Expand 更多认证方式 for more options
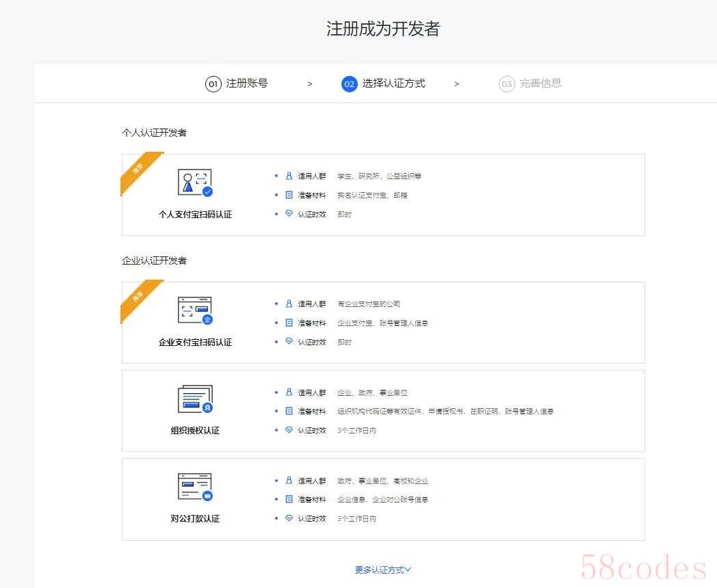 pyautogui.click(x=382, y=570)
